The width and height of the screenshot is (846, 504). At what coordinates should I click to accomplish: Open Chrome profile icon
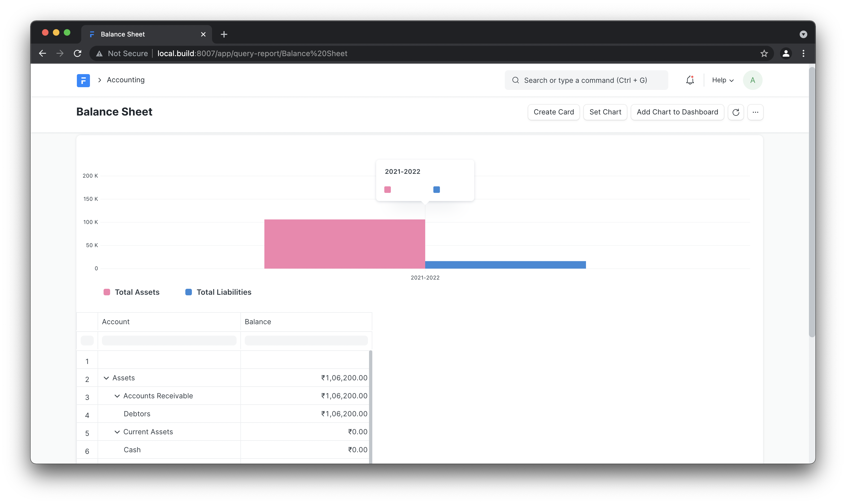point(785,54)
